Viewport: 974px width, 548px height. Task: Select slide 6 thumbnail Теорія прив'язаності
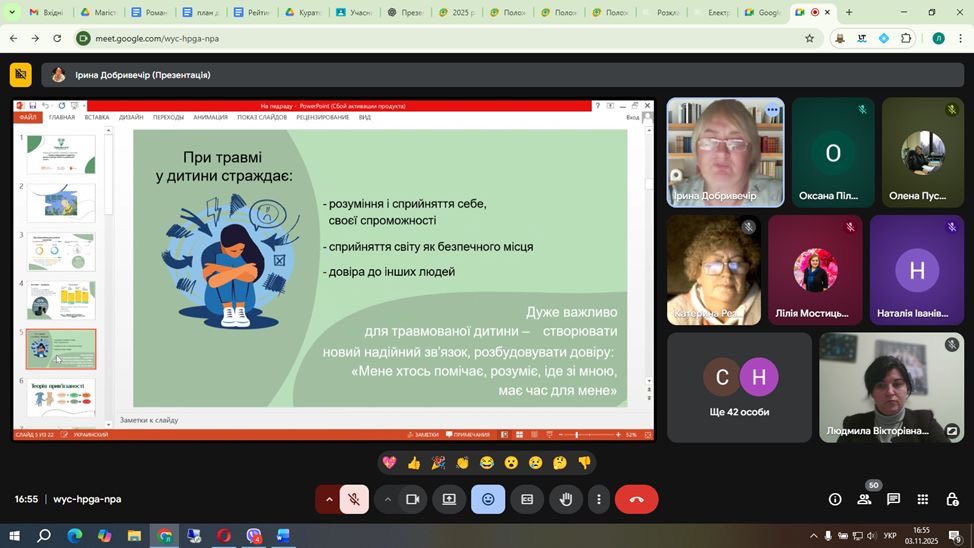tap(61, 398)
